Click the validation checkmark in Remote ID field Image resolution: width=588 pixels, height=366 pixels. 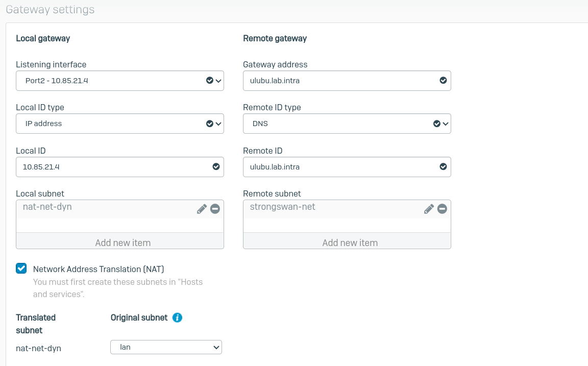click(443, 166)
